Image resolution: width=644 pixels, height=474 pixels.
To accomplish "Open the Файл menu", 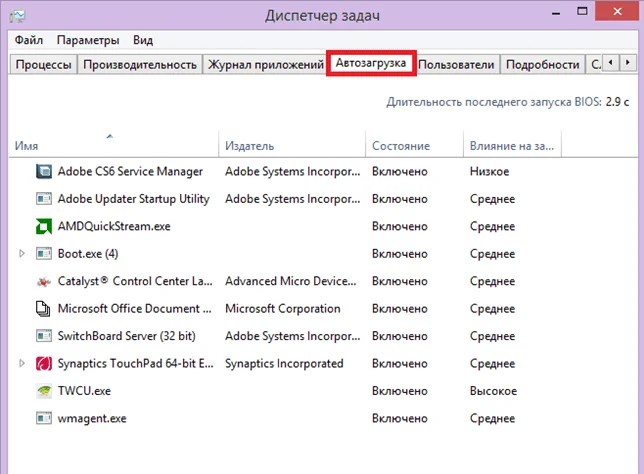I will 29,40.
